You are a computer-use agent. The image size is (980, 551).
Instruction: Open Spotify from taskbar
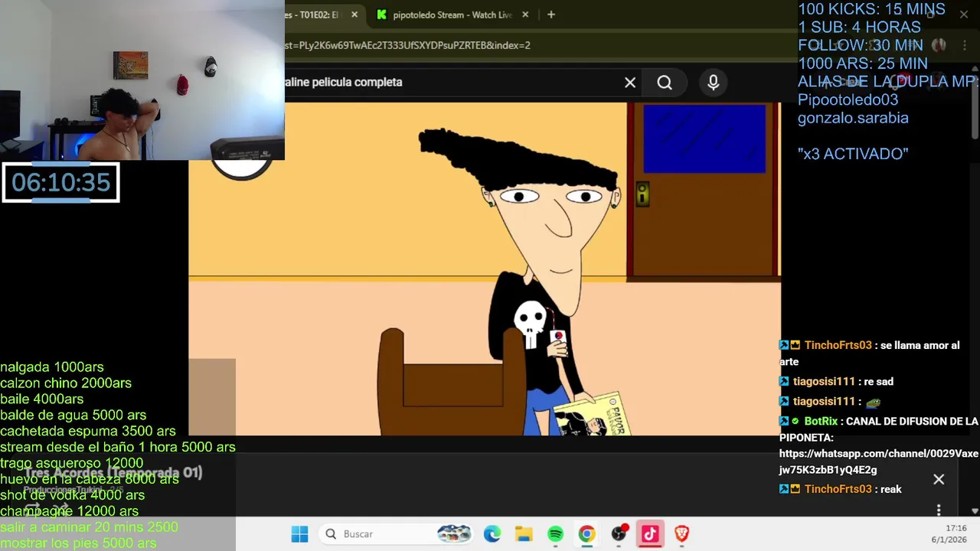tap(556, 534)
